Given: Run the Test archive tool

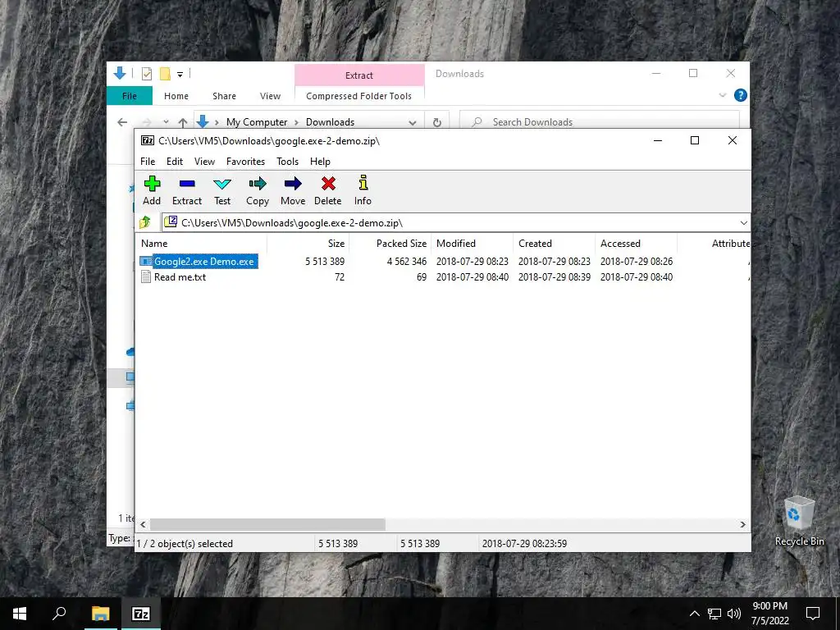Looking at the screenshot, I should [x=222, y=190].
